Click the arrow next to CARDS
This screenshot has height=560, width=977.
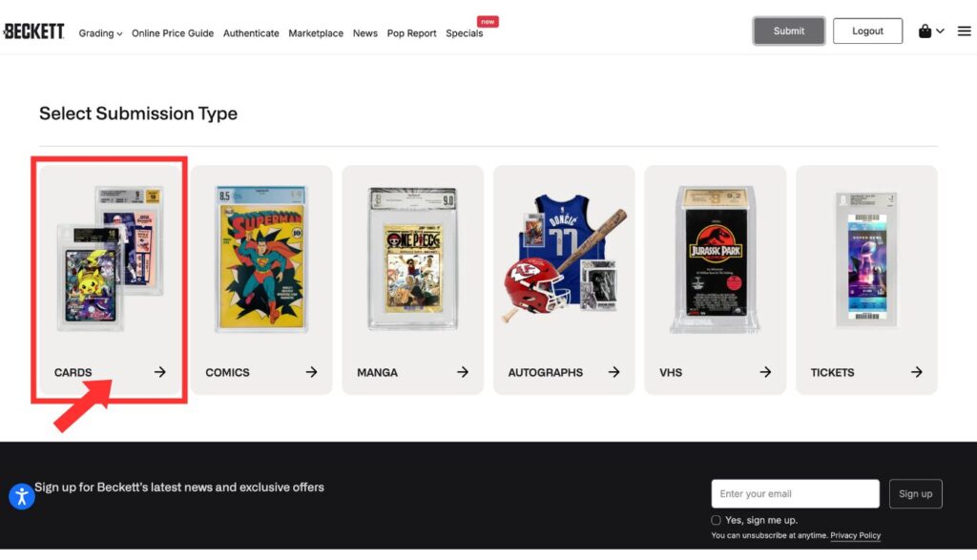tap(160, 372)
